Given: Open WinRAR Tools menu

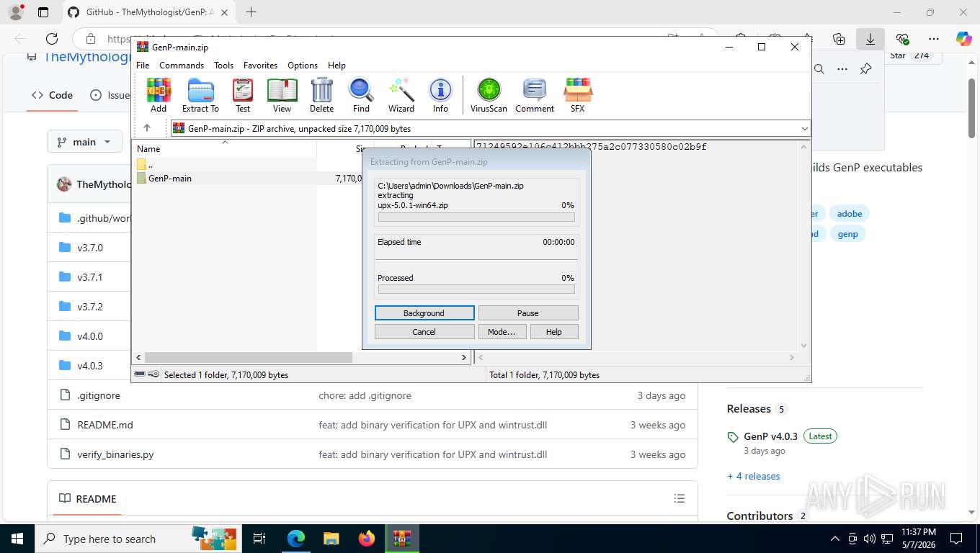Looking at the screenshot, I should pyautogui.click(x=223, y=65).
